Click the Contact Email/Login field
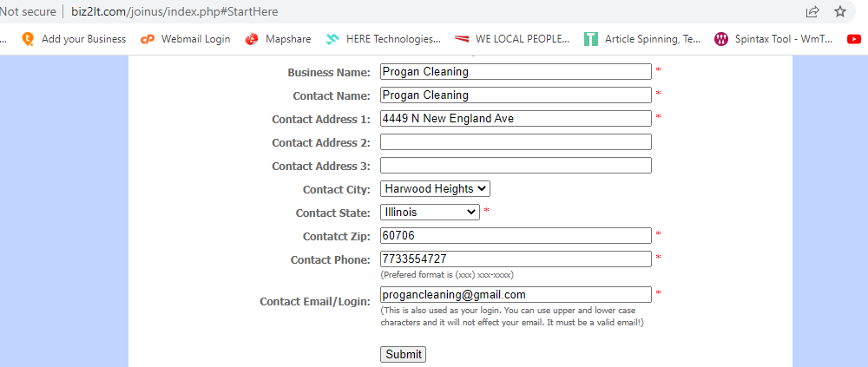Screen dimensions: 868x367 [x=516, y=294]
